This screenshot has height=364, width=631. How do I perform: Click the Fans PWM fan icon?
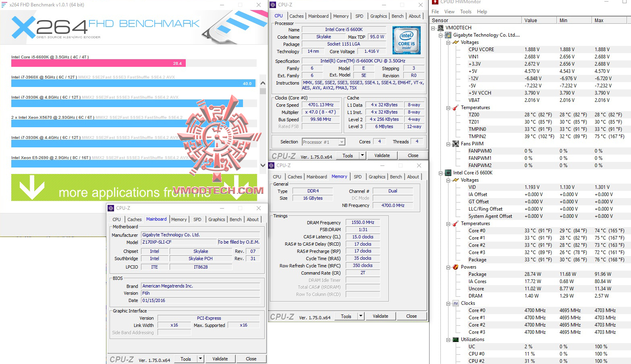[456, 144]
